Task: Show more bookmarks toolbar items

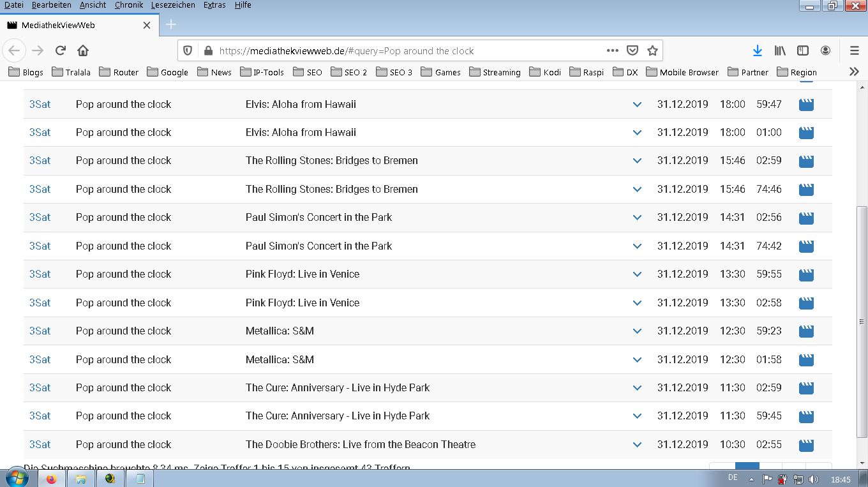Action: click(x=854, y=71)
